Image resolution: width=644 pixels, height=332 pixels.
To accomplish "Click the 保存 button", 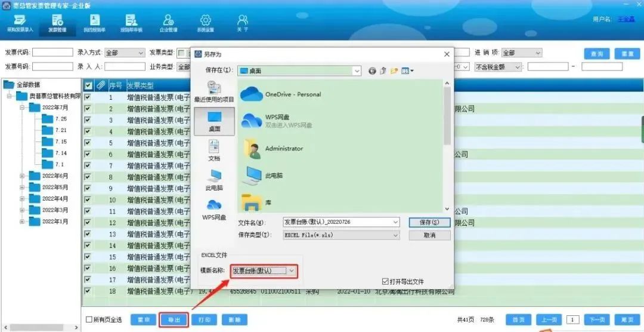I will (x=429, y=222).
